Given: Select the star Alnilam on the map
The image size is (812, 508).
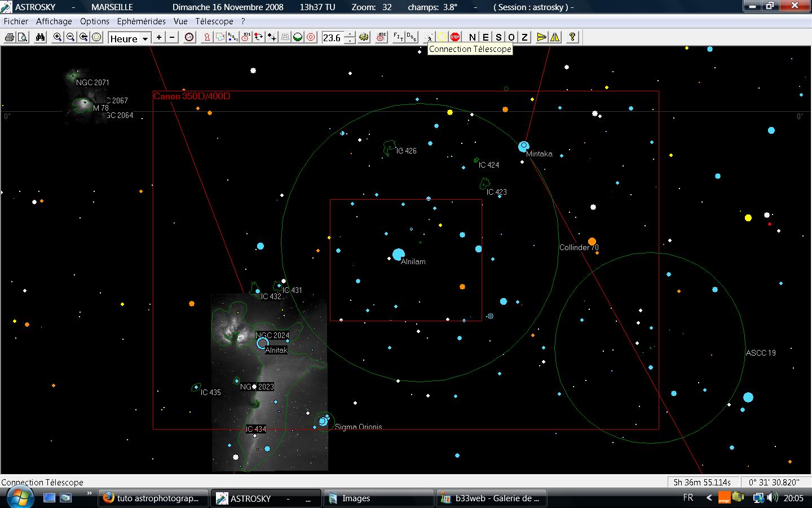Looking at the screenshot, I should tap(399, 254).
